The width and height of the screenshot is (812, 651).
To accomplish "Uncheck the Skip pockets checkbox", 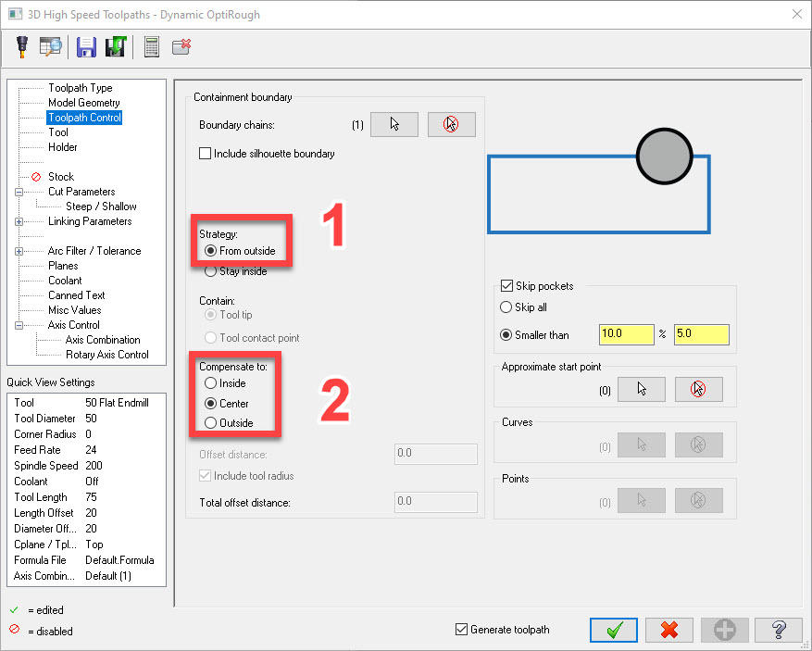I will click(x=506, y=286).
